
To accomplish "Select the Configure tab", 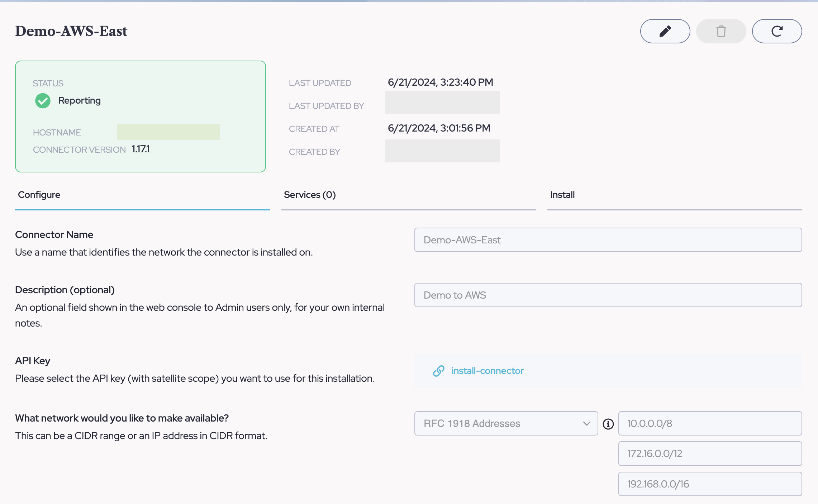I will click(x=39, y=195).
